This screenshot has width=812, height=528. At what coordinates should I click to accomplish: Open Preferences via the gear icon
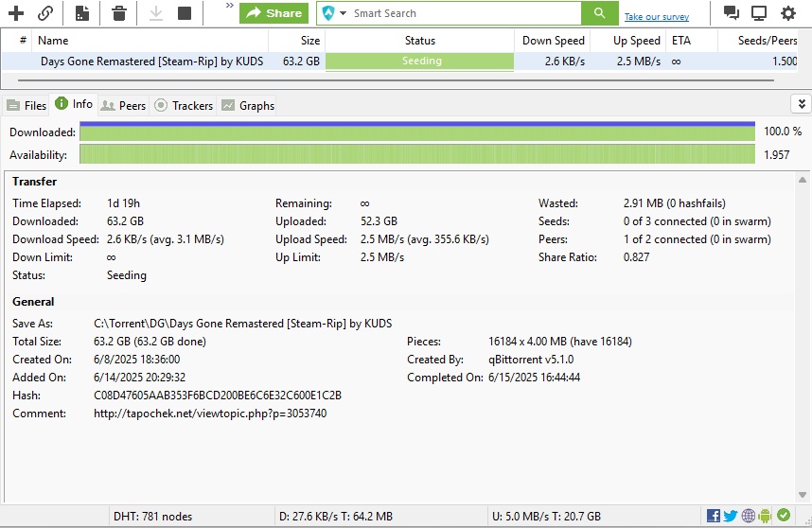pyautogui.click(x=788, y=13)
